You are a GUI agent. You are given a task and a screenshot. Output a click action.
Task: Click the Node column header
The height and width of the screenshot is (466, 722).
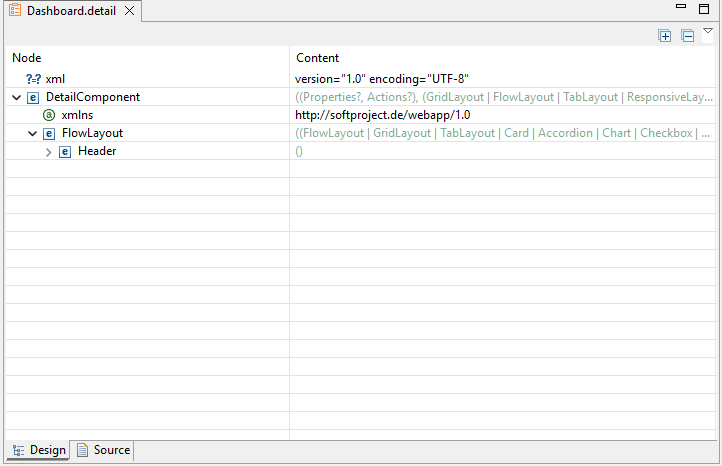[x=27, y=58]
